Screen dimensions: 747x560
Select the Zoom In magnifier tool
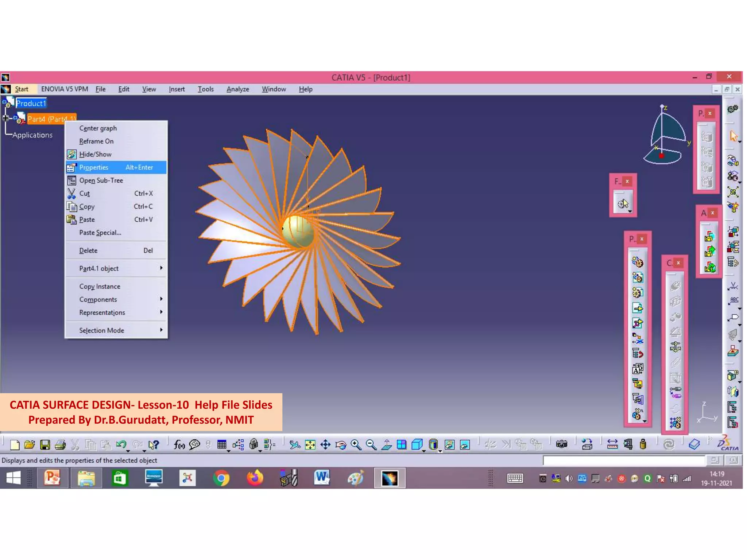pos(356,444)
